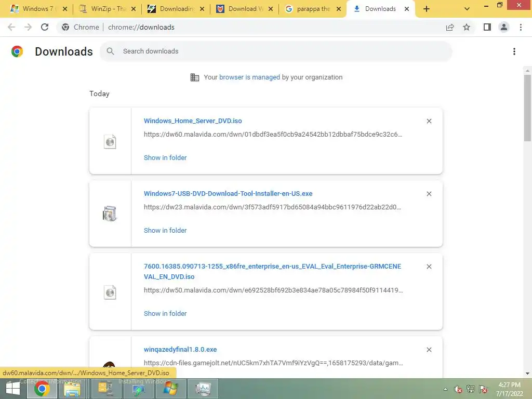
Task: Click the Chrome taskbar icon
Action: coord(42,389)
